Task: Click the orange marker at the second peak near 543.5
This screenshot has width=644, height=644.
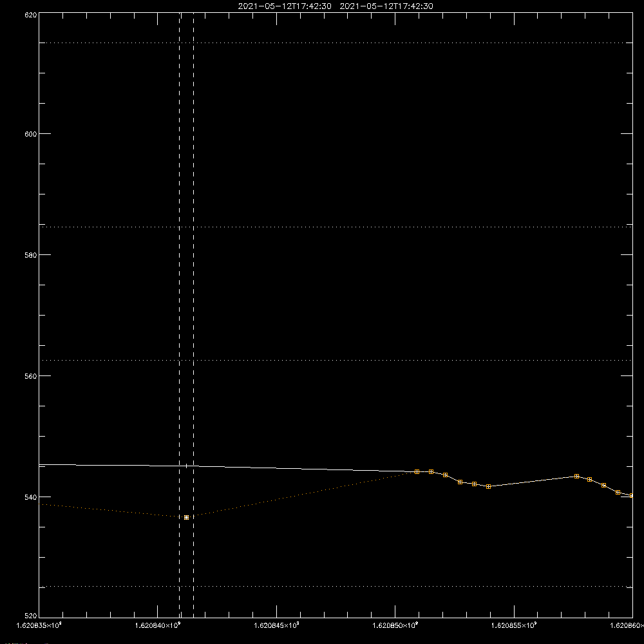Action: (x=576, y=476)
